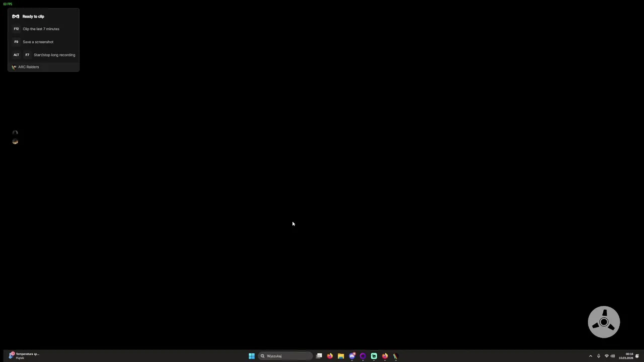644x362 pixels.
Task: Click the ARC Raiders game icon
Action: coord(14,67)
